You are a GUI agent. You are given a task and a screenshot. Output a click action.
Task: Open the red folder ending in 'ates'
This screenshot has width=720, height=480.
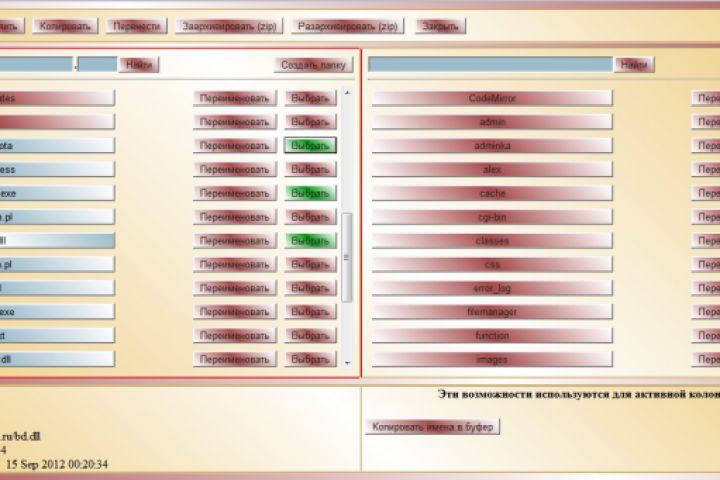click(x=57, y=98)
